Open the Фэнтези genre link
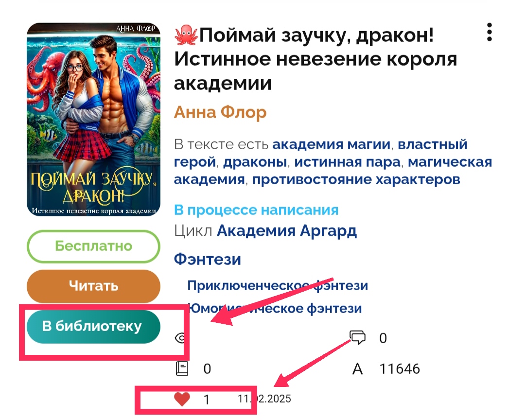 pos(207,259)
